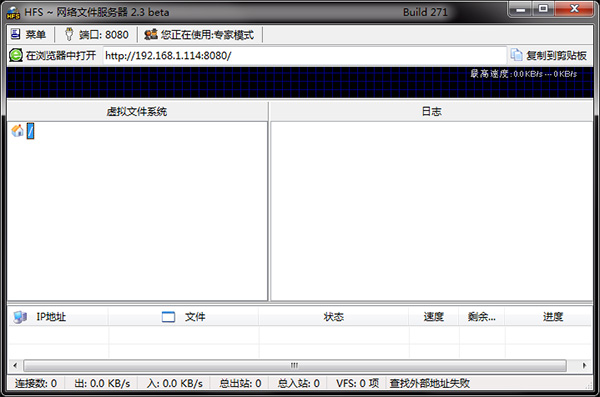Click the 专家模式 users icon
Screen dimensions: 600x397
point(151,34)
